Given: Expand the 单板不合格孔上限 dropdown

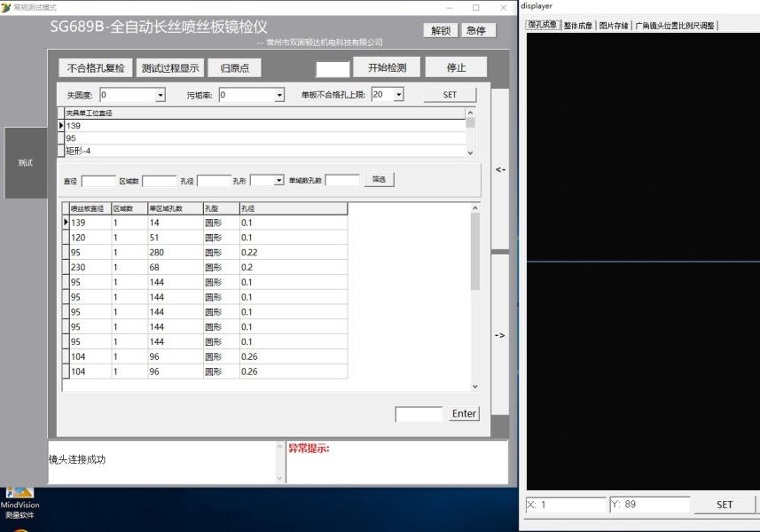Looking at the screenshot, I should pos(398,94).
